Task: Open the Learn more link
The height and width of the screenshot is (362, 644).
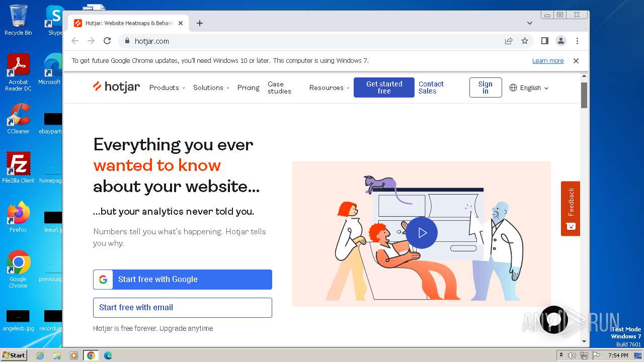Action: click(x=548, y=61)
